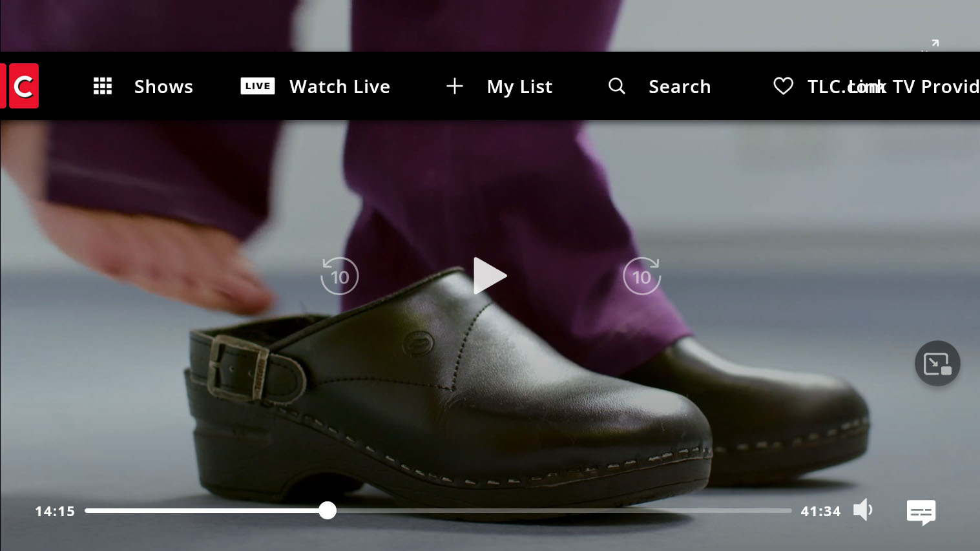Image resolution: width=980 pixels, height=551 pixels.
Task: Click the heart favorite icon
Action: pyautogui.click(x=783, y=86)
